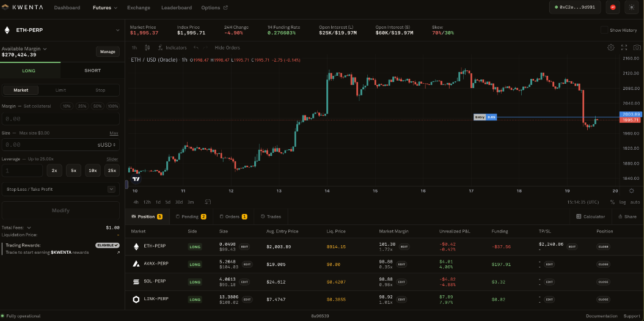The height and width of the screenshot is (321, 644).
Task: Enter fullscreen chart mode
Action: (x=624, y=47)
